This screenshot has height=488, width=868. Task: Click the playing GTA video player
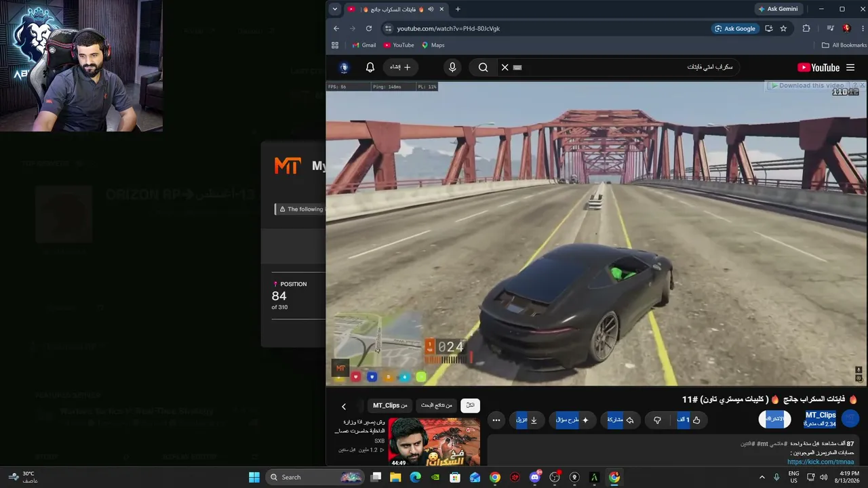(x=596, y=234)
